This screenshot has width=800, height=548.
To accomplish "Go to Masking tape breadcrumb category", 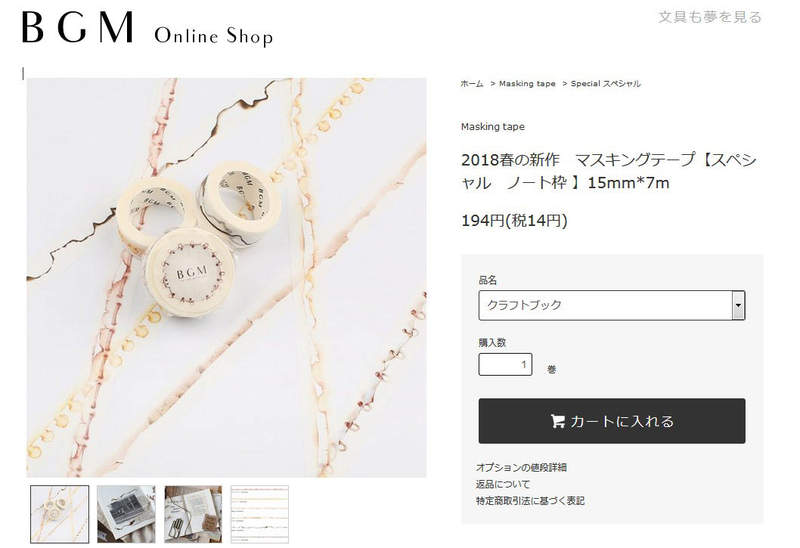I will click(x=527, y=84).
